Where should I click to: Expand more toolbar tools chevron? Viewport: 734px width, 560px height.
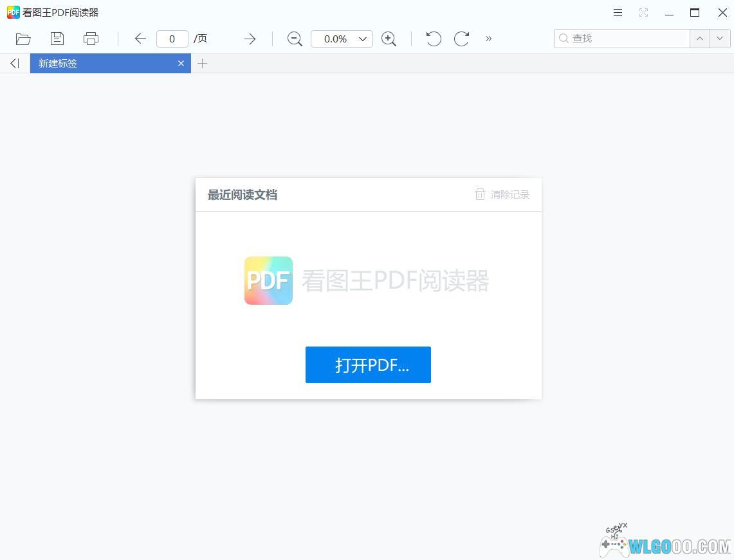tap(489, 39)
